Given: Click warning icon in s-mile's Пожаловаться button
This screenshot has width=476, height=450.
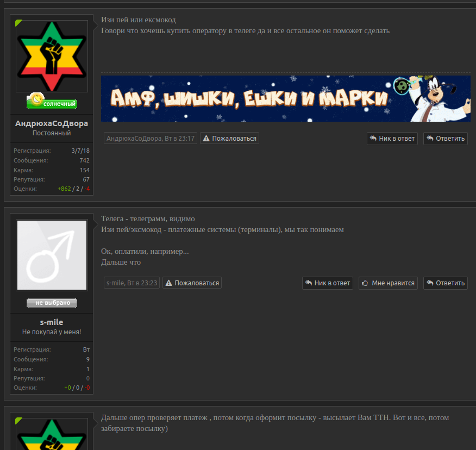Looking at the screenshot, I should [x=169, y=283].
